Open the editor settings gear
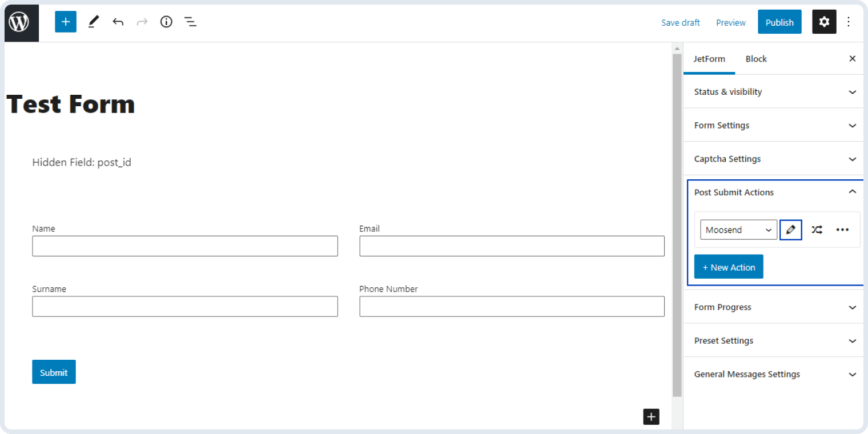Screen dimensions: 868x434 point(824,21)
